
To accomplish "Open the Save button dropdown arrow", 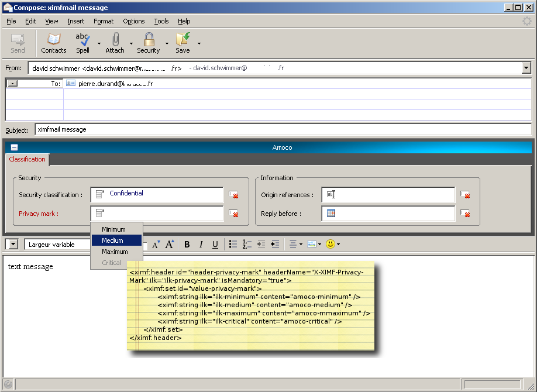I will point(198,43).
